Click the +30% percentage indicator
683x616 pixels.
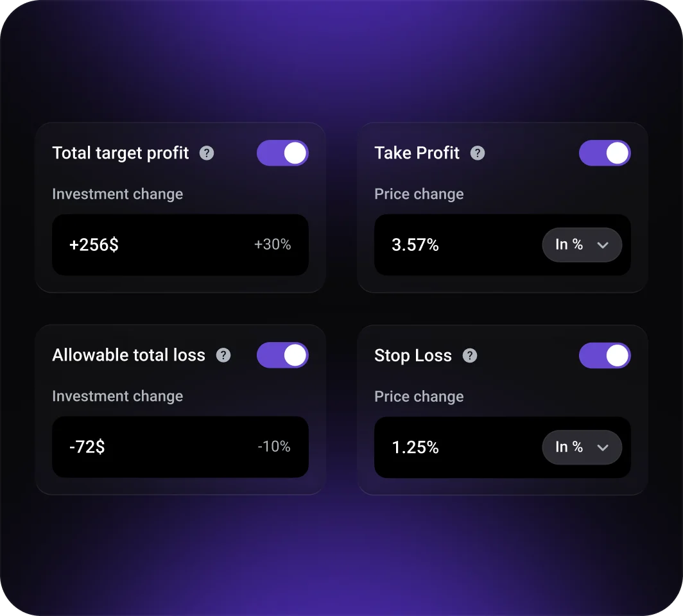click(272, 244)
